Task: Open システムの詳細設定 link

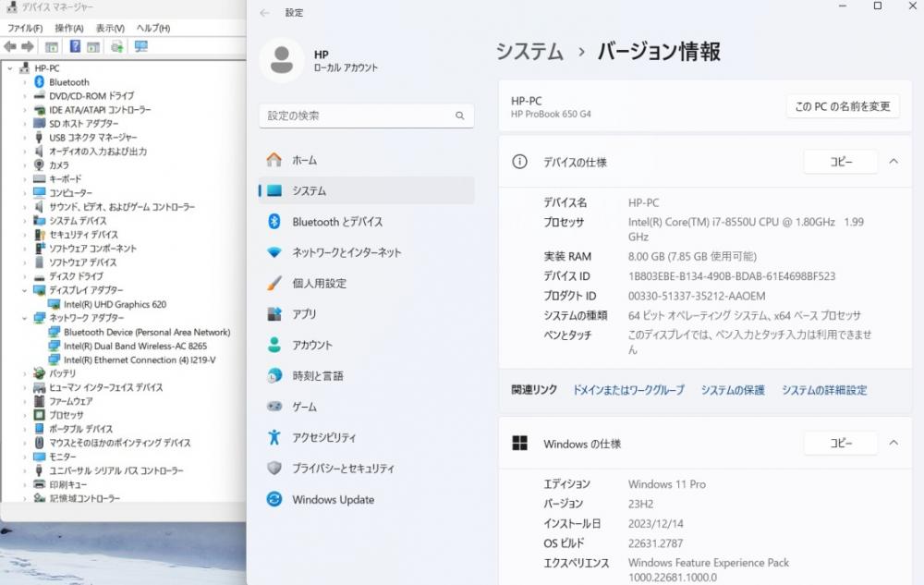Action: point(824,390)
